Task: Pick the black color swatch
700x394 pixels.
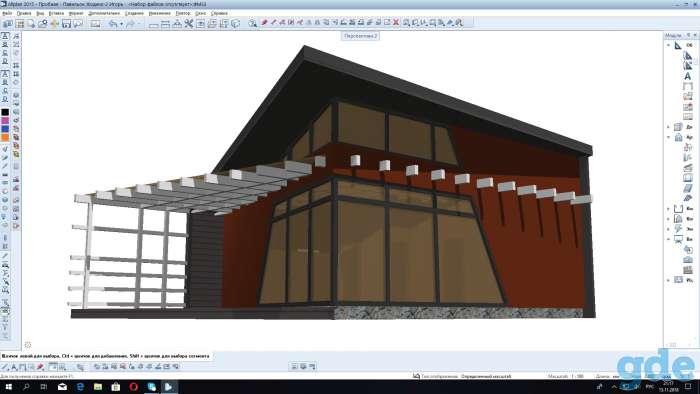Action: coord(5,112)
